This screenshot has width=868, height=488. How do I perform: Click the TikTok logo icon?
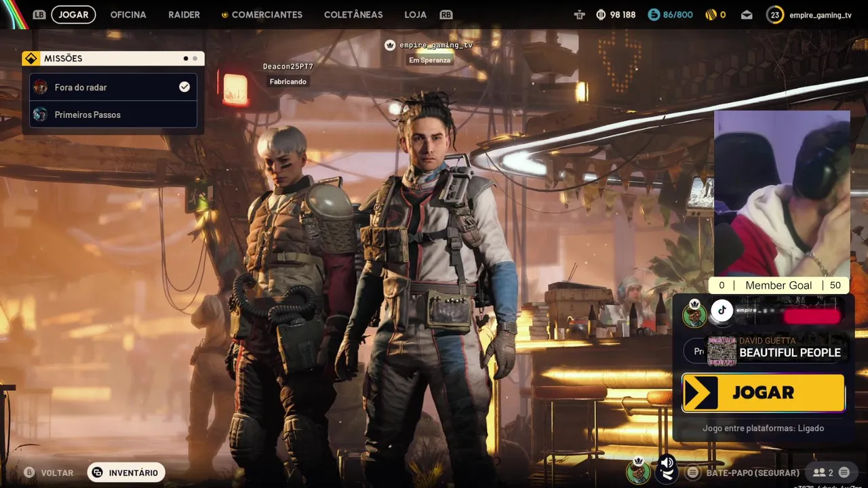click(722, 310)
